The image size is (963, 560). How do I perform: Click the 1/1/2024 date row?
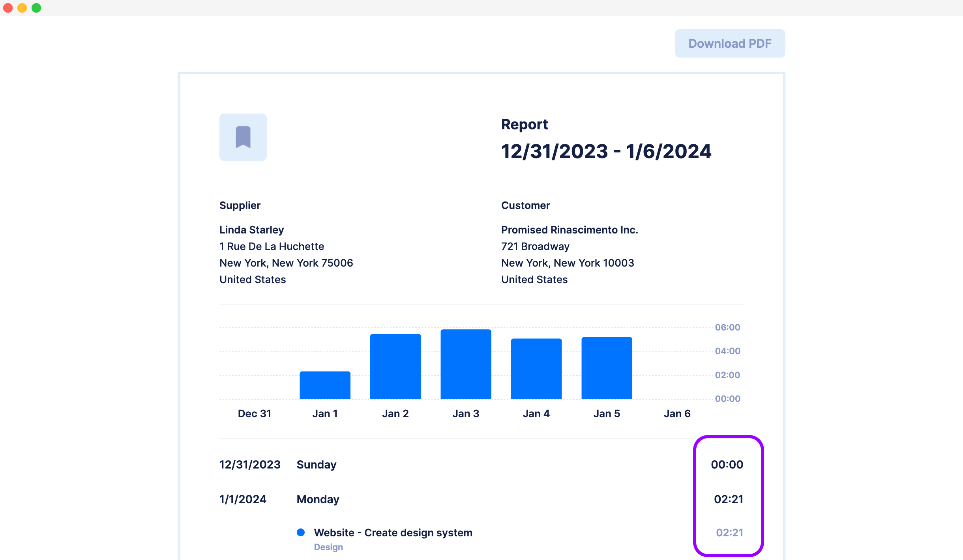pyautogui.click(x=243, y=499)
